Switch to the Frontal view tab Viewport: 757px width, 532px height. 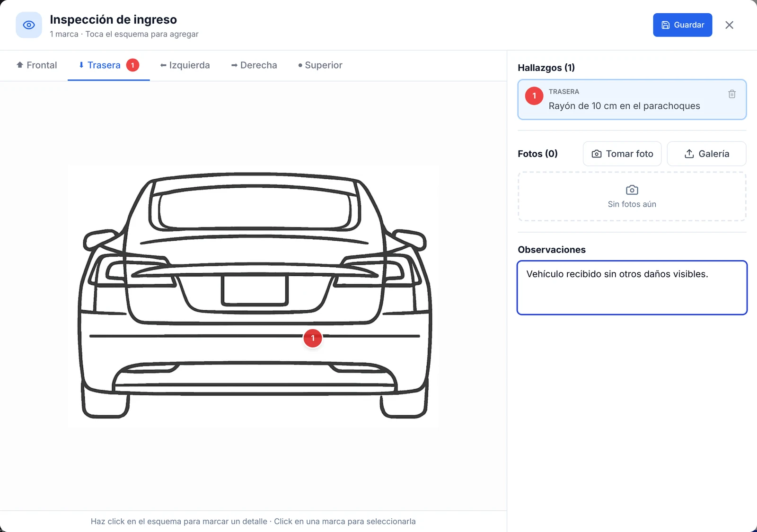click(x=37, y=65)
